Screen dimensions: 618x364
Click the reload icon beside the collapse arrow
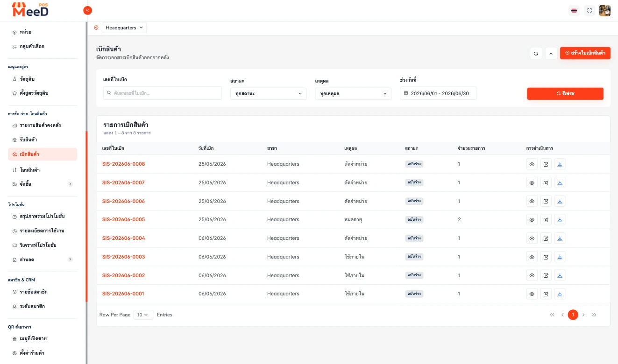pyautogui.click(x=536, y=53)
